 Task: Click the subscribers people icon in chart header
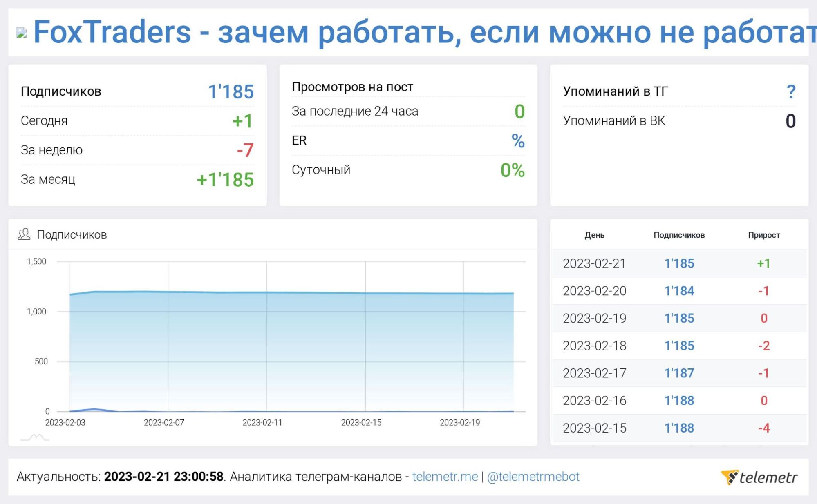(24, 234)
